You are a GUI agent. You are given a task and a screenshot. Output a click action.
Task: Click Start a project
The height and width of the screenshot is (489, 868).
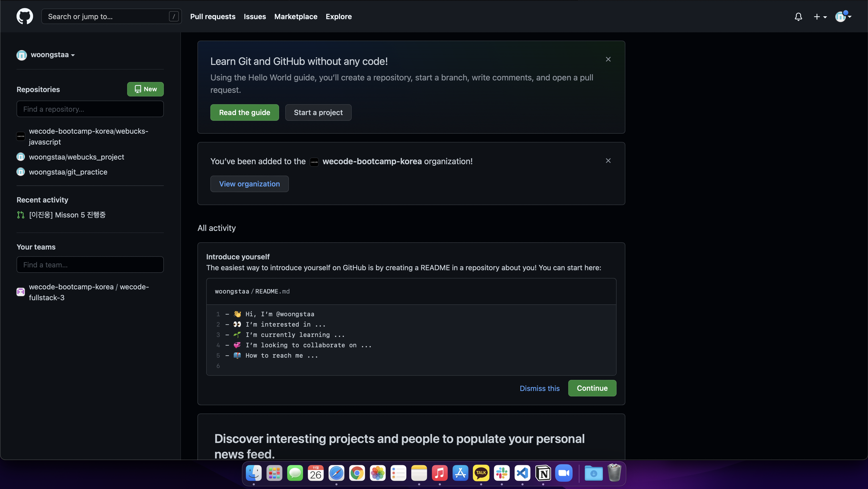click(x=318, y=112)
